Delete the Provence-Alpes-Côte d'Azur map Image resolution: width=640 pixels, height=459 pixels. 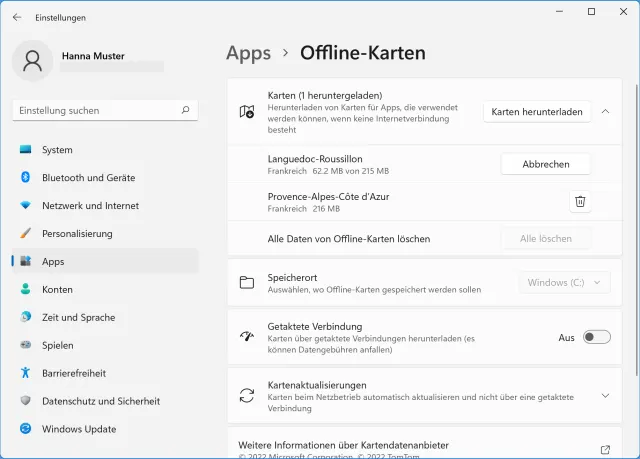point(580,202)
